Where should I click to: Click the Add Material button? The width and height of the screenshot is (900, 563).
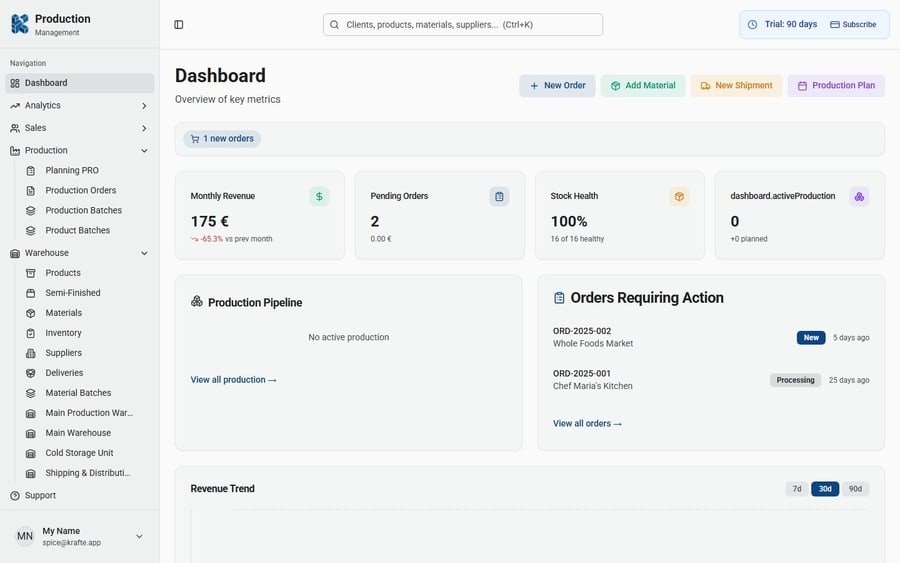pos(643,86)
